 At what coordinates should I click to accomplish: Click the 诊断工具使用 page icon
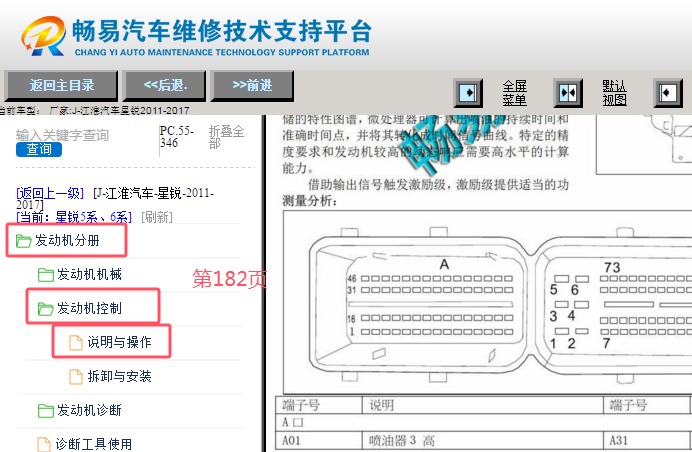pos(44,444)
